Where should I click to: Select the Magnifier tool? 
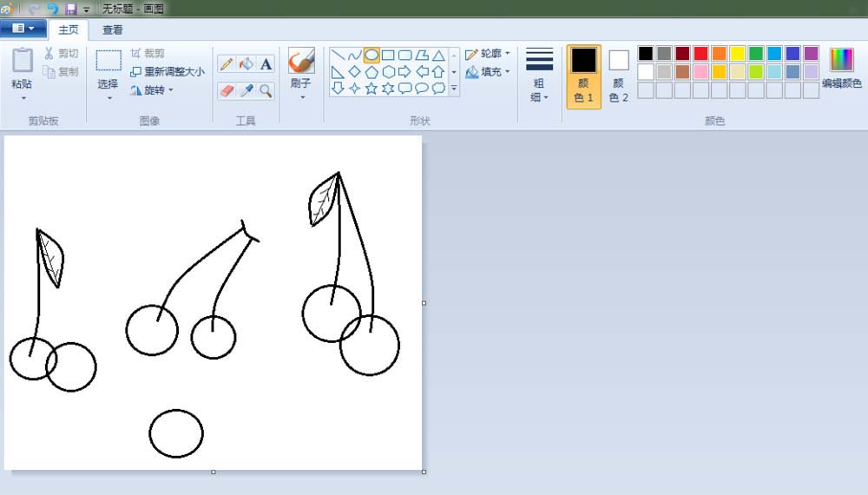pos(266,91)
